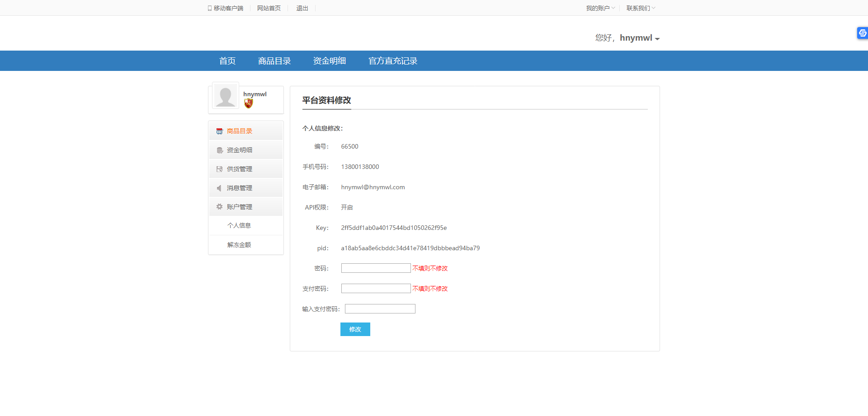Click the shield badge under hnymwl
Viewport: 868px width, 416px height.
[249, 103]
